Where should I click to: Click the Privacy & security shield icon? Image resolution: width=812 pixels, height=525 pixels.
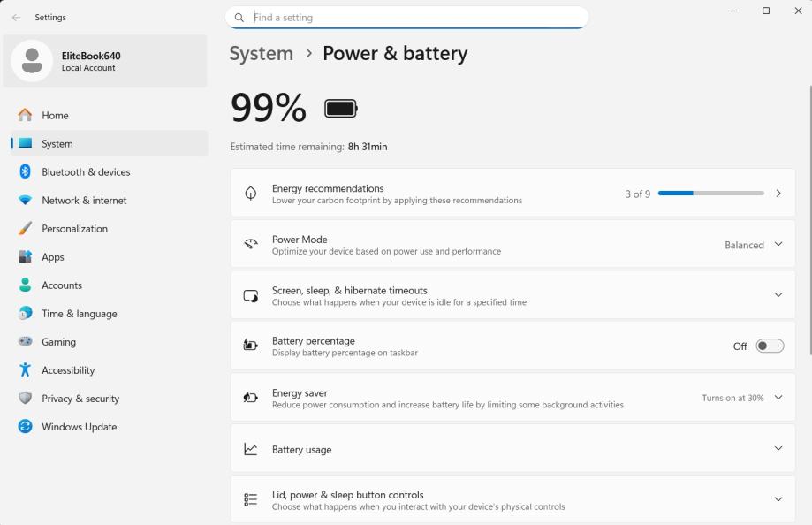pyautogui.click(x=25, y=399)
